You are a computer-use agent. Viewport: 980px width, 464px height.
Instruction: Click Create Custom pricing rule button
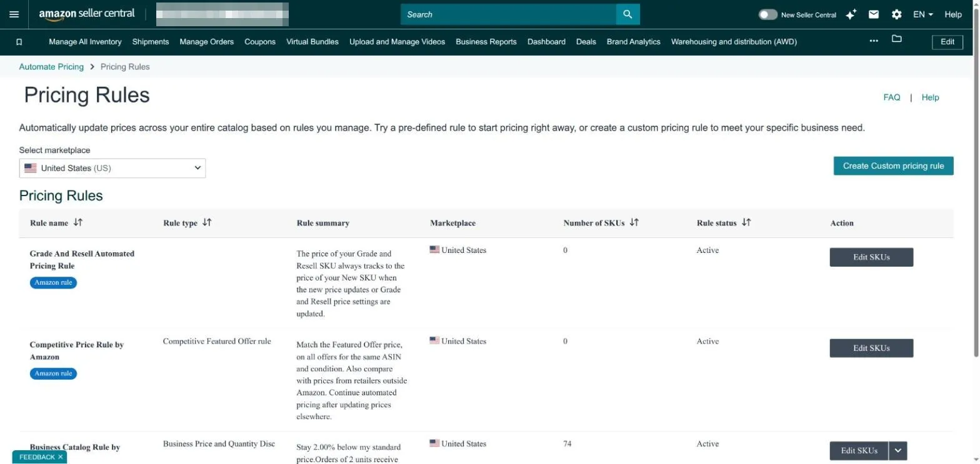click(894, 165)
